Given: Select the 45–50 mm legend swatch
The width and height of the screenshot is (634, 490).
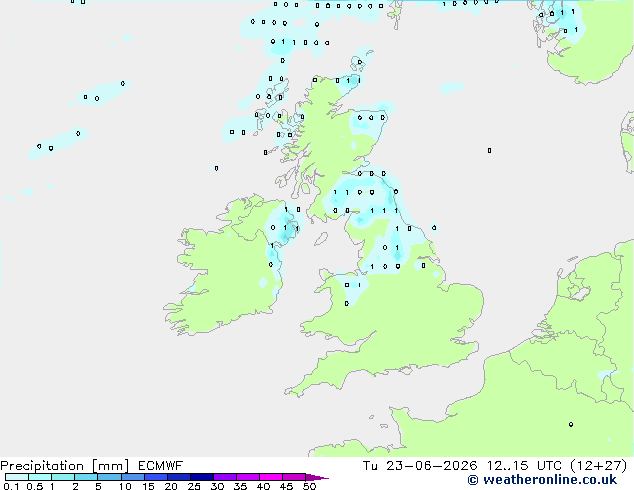Looking at the screenshot, I should tap(294, 477).
